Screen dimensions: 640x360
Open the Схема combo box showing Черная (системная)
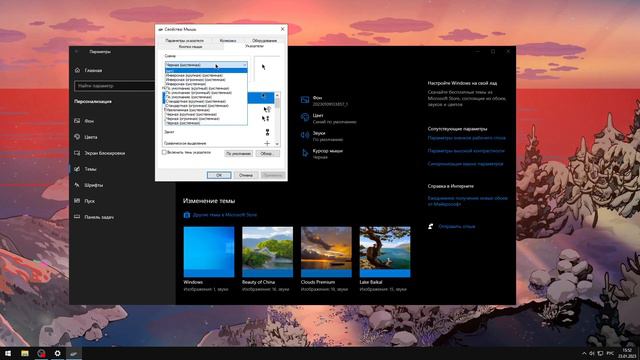tap(206, 65)
